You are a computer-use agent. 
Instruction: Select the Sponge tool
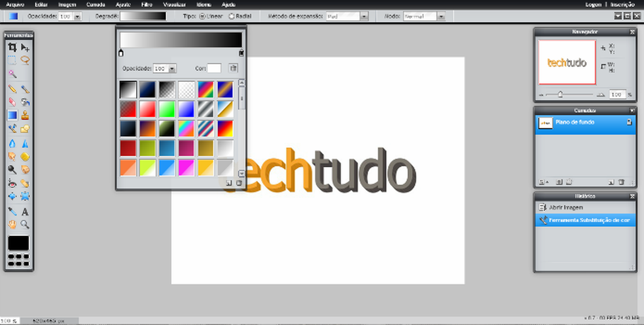pos(25,157)
